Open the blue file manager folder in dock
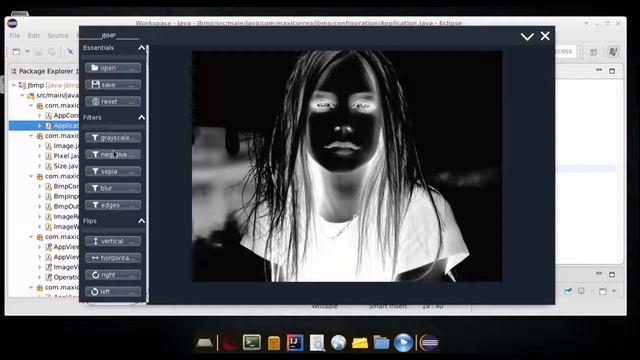This screenshot has width=640, height=360. pyautogui.click(x=381, y=343)
